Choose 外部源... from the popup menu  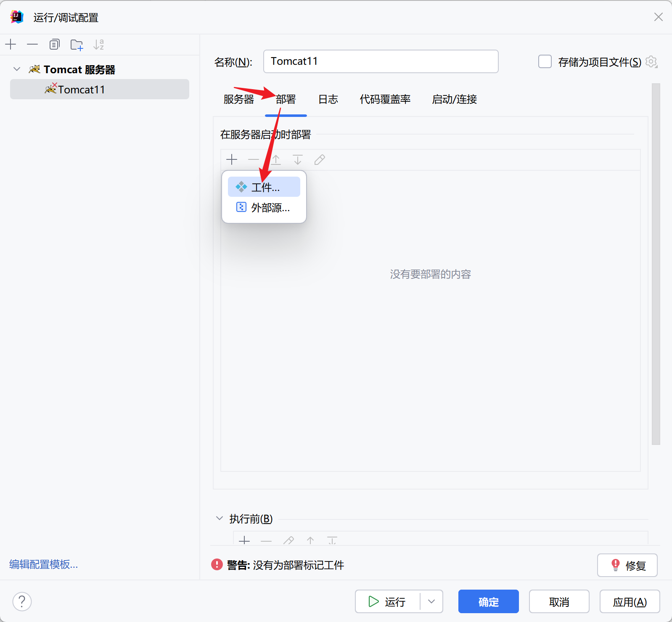(x=264, y=207)
